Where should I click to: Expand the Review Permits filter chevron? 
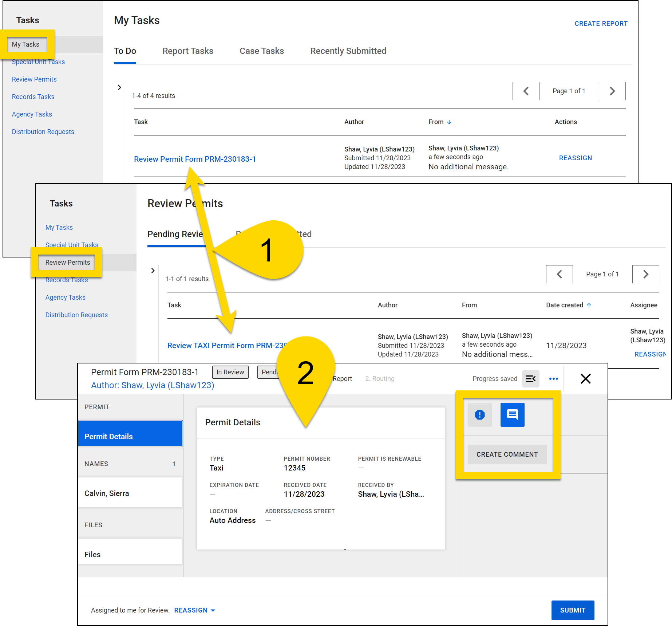pos(153,271)
